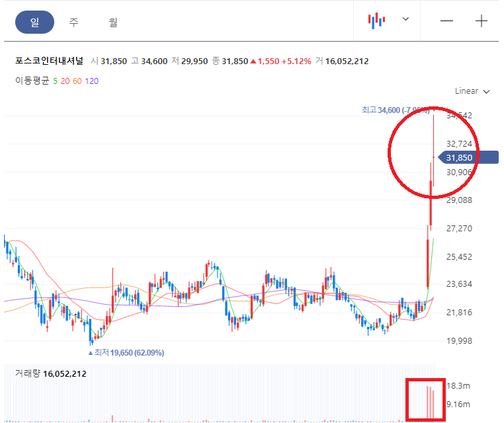Click the 21,816 price axis label
Image resolution: width=504 pixels, height=423 pixels.
[459, 312]
